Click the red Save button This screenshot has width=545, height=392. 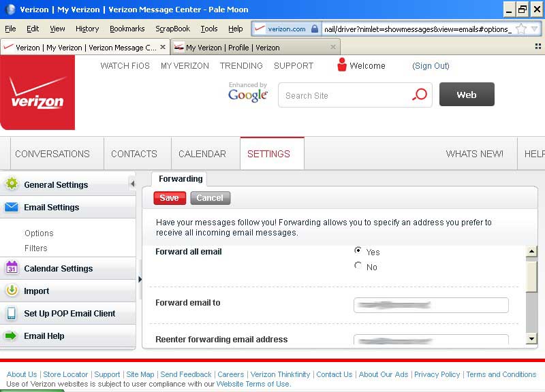(170, 198)
